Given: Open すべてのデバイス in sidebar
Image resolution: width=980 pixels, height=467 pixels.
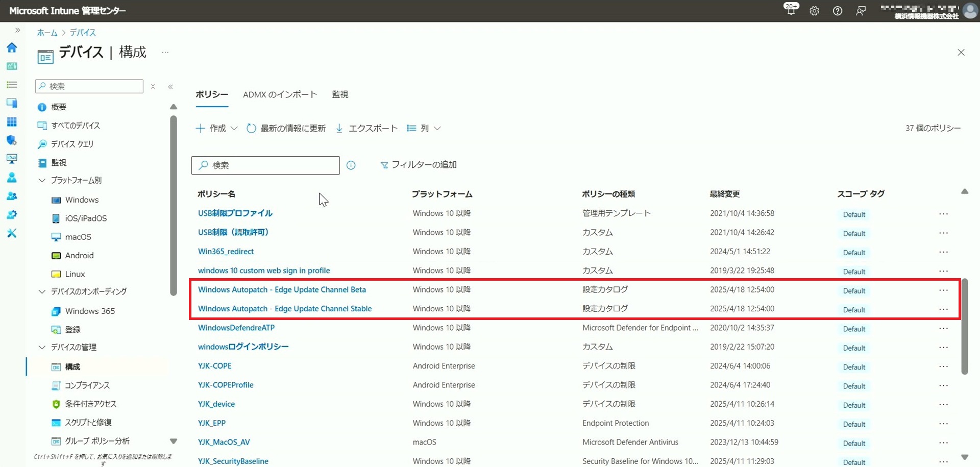Looking at the screenshot, I should click(x=76, y=126).
